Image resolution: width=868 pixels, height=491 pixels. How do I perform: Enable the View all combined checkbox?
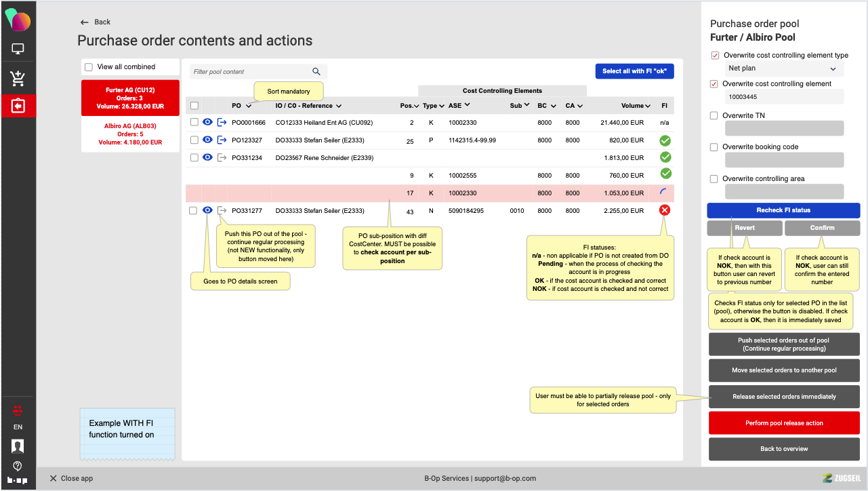click(x=89, y=67)
